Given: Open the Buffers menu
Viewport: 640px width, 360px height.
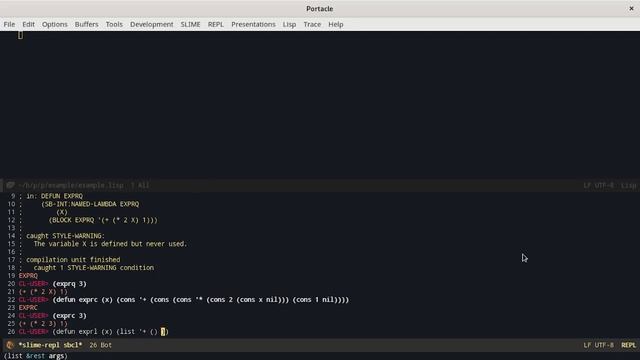Looking at the screenshot, I should click(x=87, y=24).
